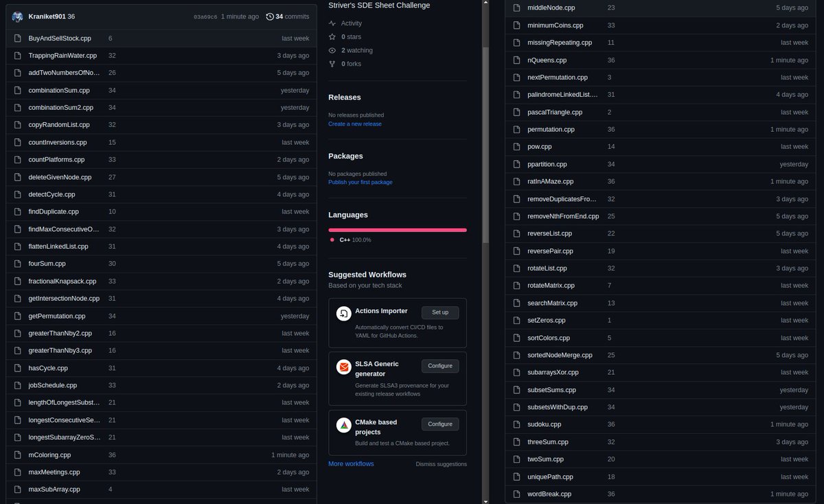Click Publish your first package link
824x504 pixels.
point(360,183)
